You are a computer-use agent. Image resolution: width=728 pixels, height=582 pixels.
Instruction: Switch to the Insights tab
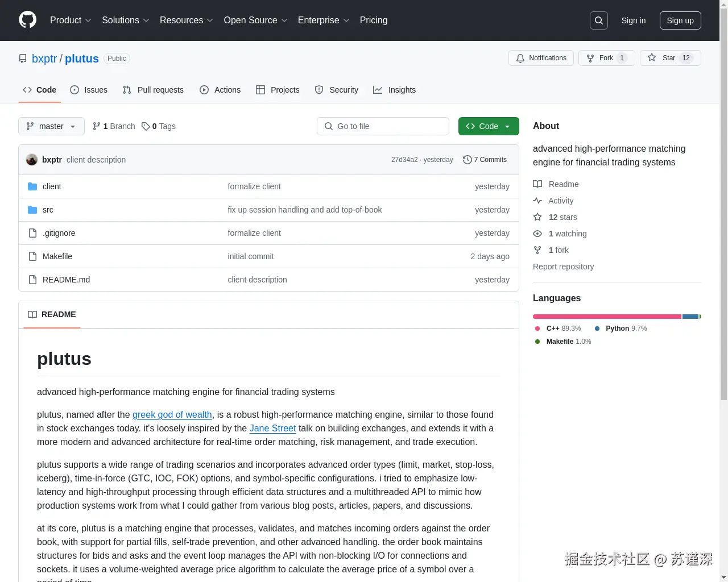395,90
